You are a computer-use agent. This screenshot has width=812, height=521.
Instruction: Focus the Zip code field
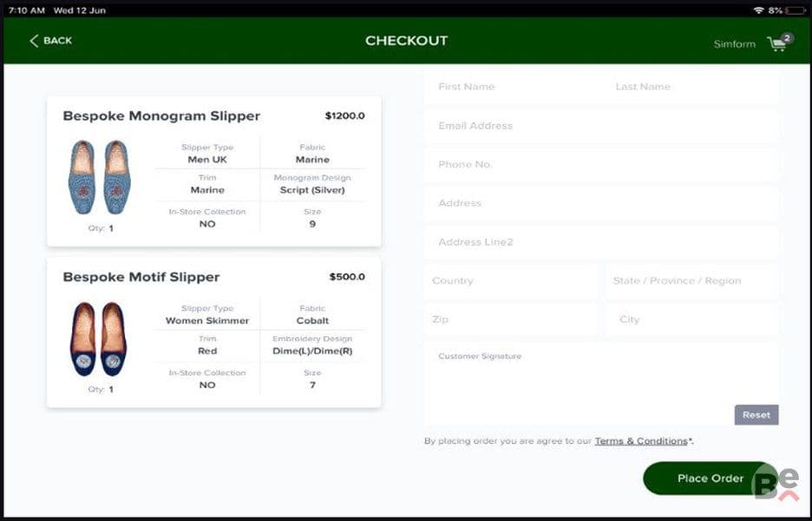(x=510, y=320)
